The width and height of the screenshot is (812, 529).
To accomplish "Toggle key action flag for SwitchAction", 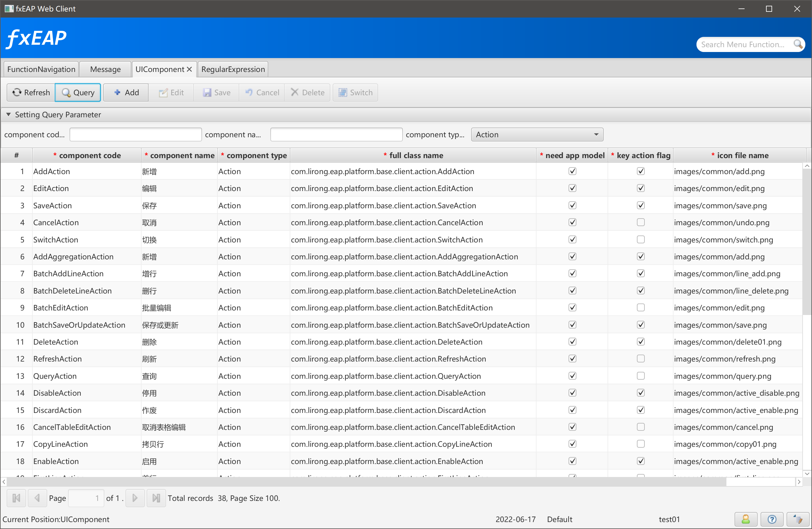I will pos(641,239).
